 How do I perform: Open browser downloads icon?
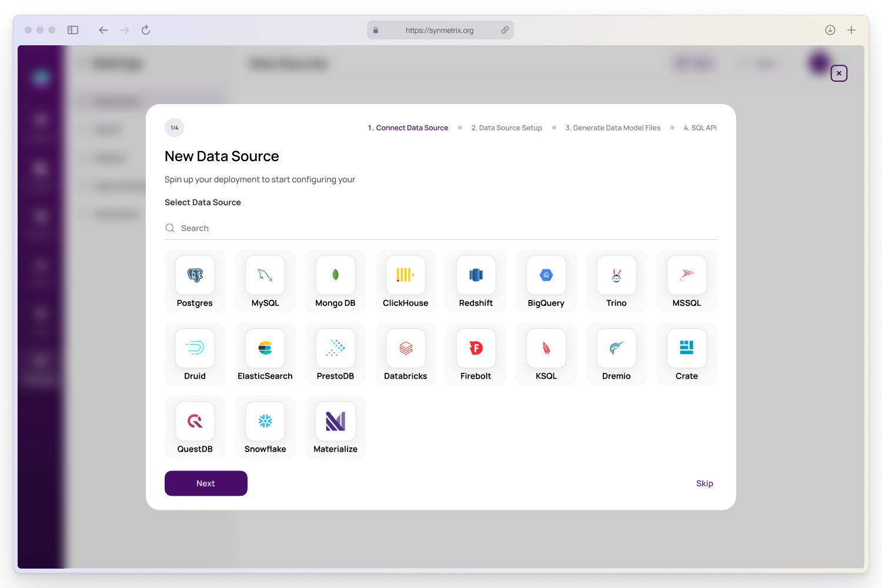pos(830,30)
